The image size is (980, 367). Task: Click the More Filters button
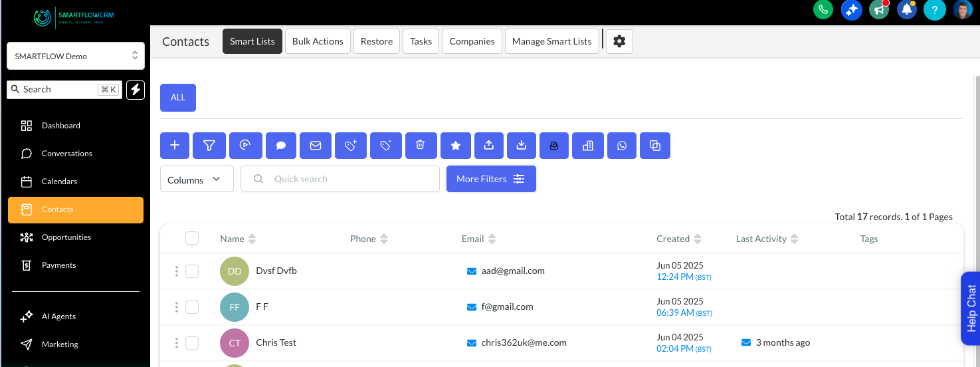click(491, 179)
